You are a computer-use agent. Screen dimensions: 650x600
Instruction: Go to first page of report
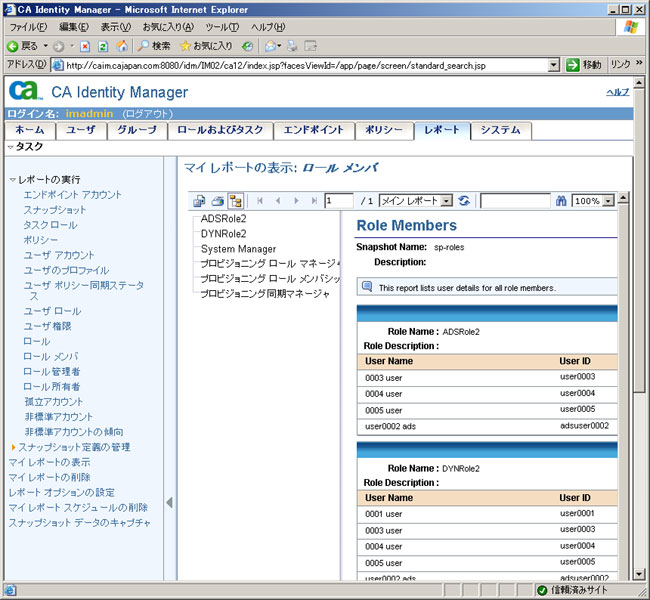260,201
